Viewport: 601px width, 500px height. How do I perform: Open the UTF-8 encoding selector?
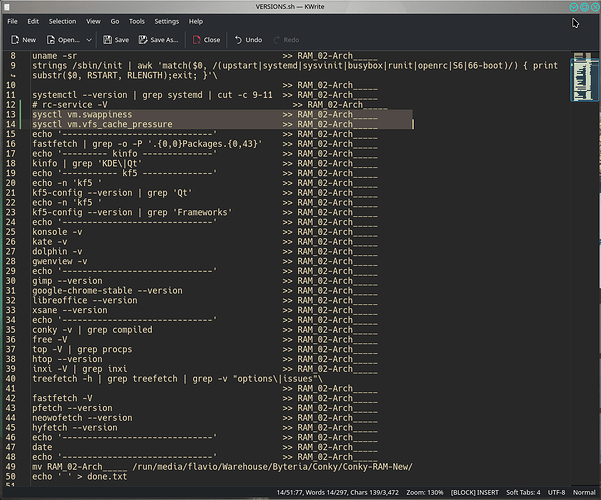pos(561,493)
